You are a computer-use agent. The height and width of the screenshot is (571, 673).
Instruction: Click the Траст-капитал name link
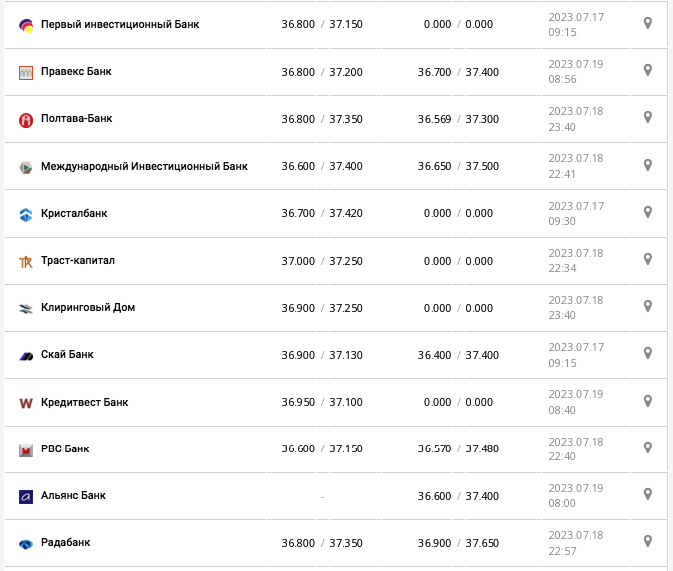point(78,261)
